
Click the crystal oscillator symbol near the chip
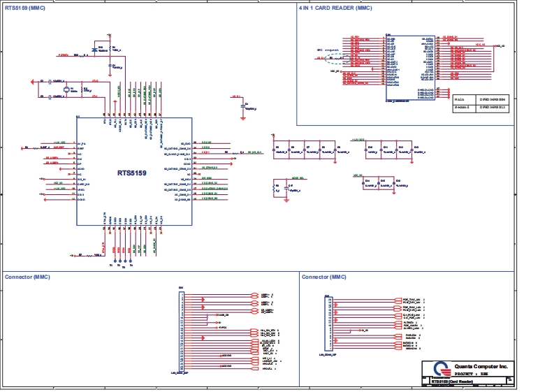[x=67, y=89]
